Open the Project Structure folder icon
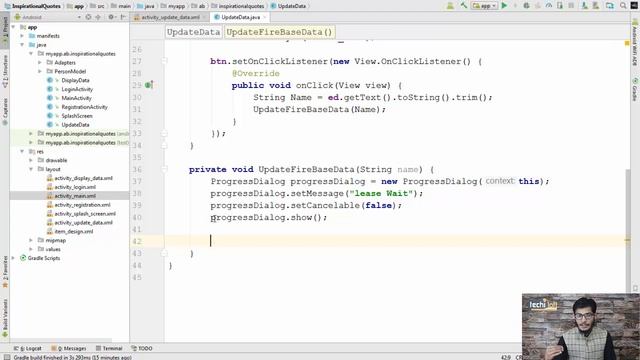Viewport: 640px width, 360px height. click(x=610, y=6)
